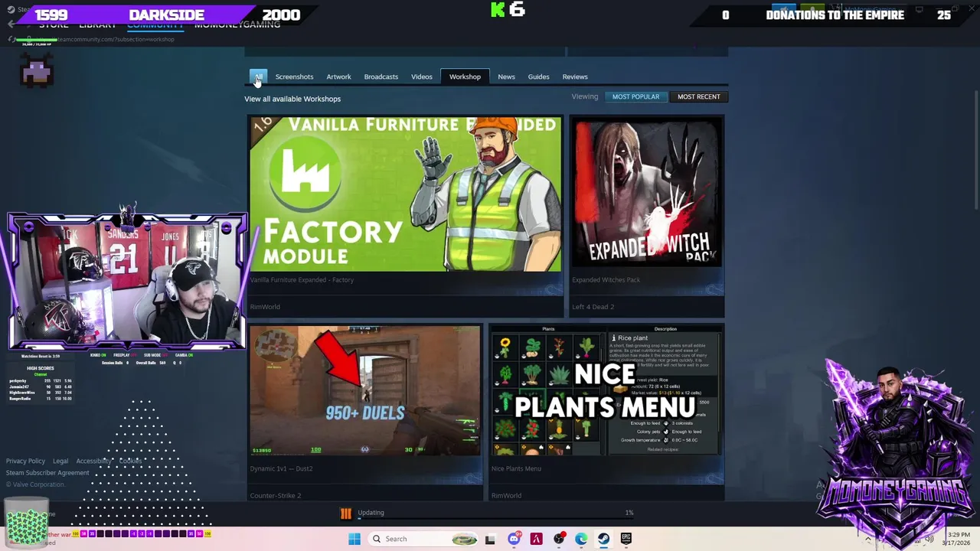Click 'Vanilla Furniture Expanded - Factory' title

click(302, 280)
